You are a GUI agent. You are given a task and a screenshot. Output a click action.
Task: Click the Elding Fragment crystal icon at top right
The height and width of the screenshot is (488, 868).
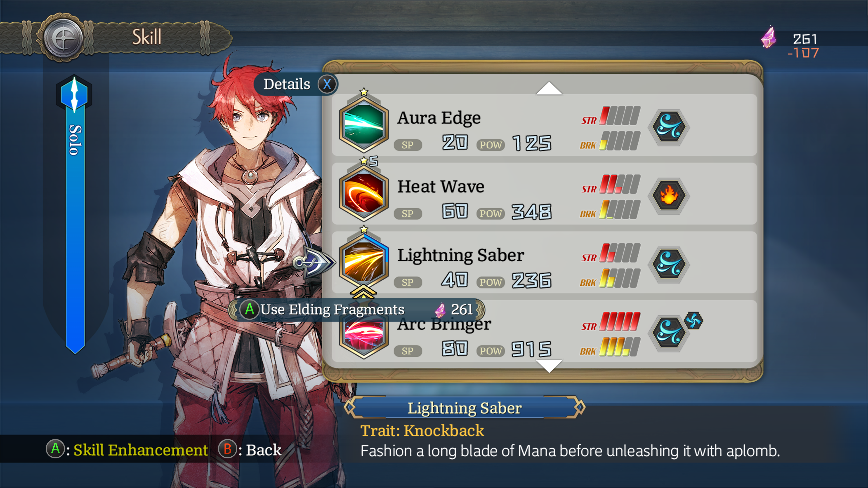pyautogui.click(x=769, y=38)
